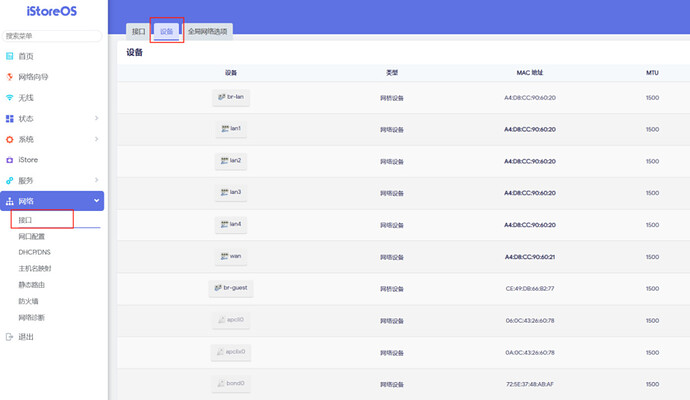Image resolution: width=690 pixels, height=400 pixels.
Task: Click the 系统 gear icon
Action: point(10,139)
